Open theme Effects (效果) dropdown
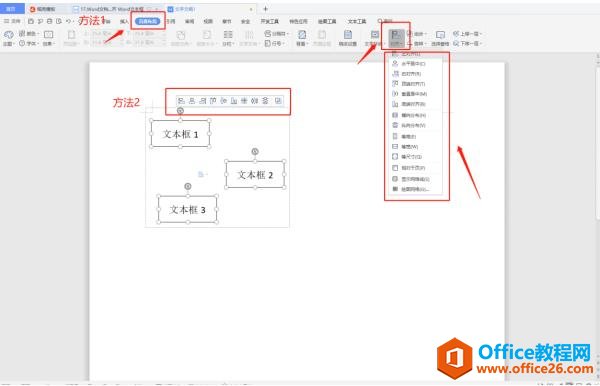600x386 pixels. coord(48,39)
